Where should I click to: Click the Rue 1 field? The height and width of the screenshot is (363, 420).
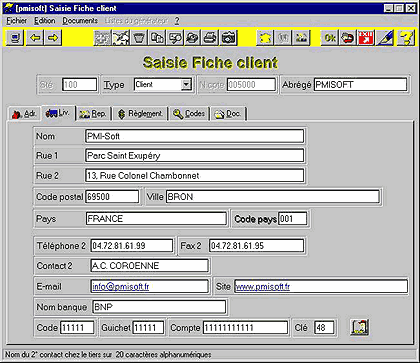pyautogui.click(x=195, y=156)
